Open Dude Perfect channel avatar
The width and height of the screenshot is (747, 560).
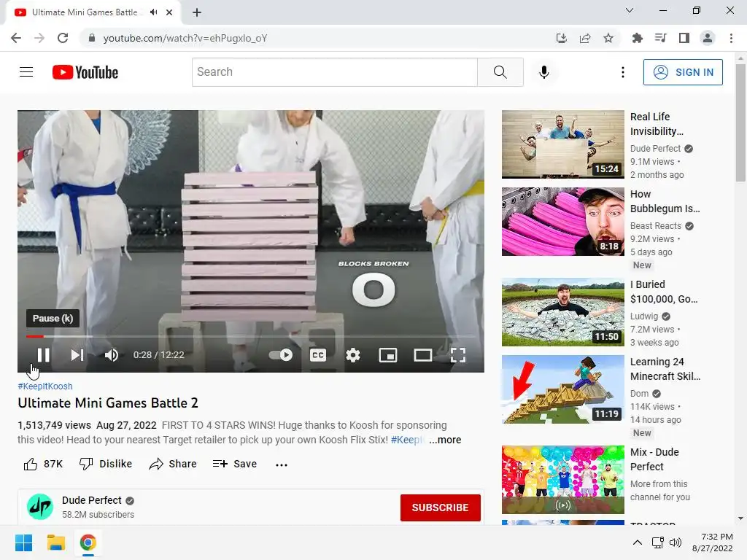pyautogui.click(x=40, y=507)
